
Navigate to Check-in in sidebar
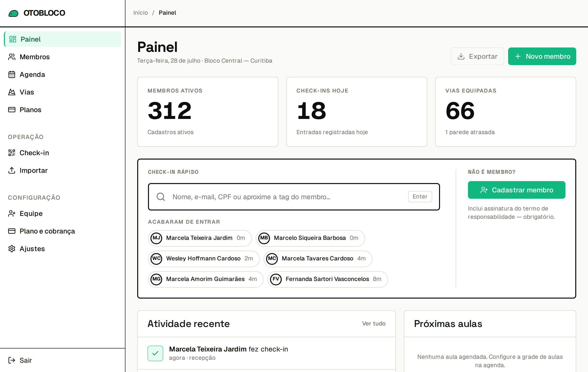coord(62,153)
